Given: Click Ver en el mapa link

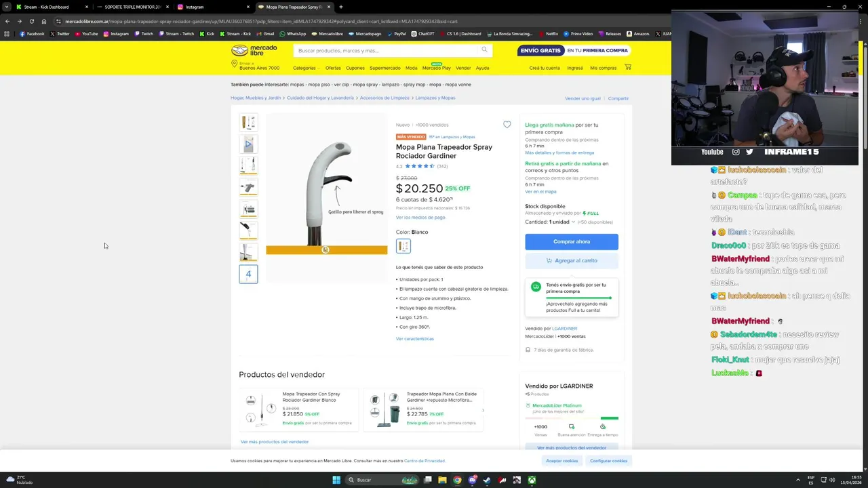Looking at the screenshot, I should [540, 192].
